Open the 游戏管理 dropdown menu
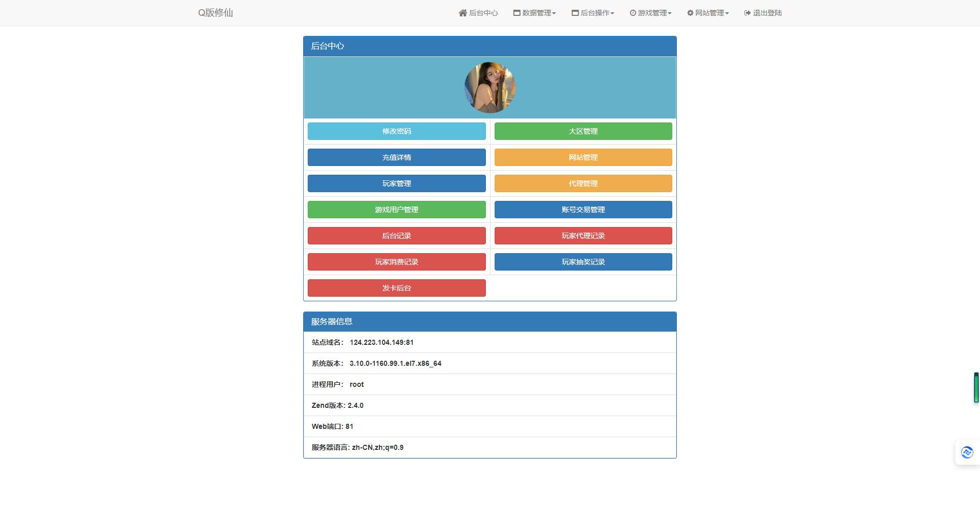The width and height of the screenshot is (980, 516). (x=650, y=13)
